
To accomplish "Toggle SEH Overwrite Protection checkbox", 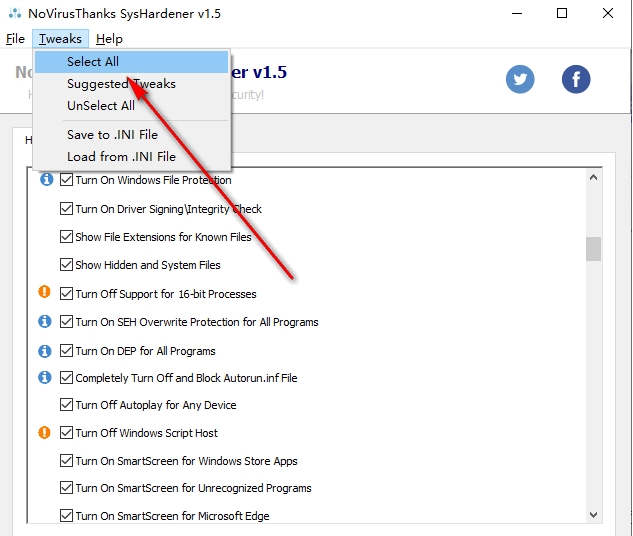I will click(66, 322).
